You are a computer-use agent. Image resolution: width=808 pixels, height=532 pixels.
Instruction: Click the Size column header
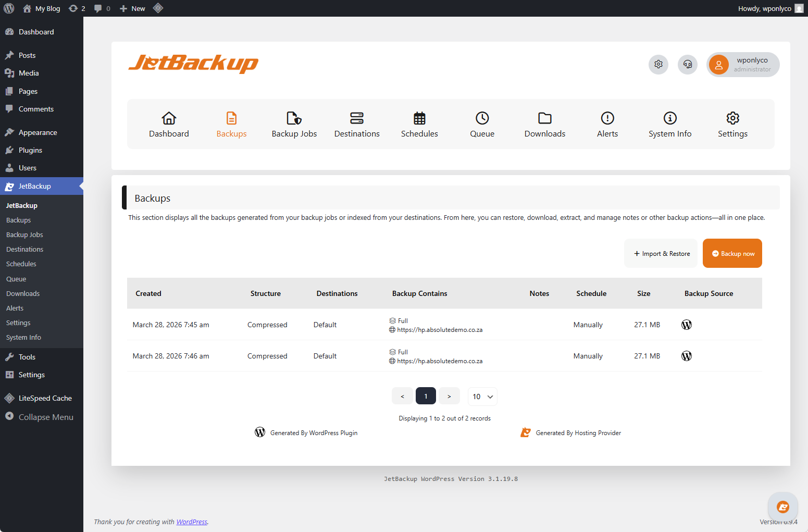[643, 293]
